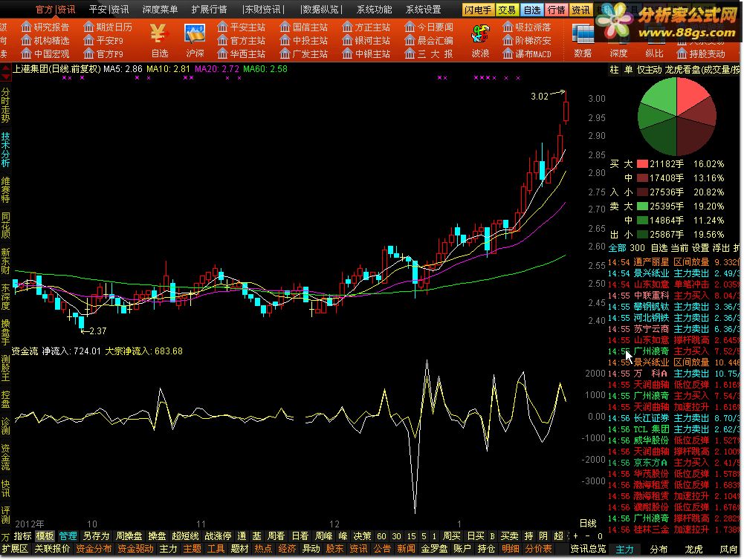Image resolution: width=744 pixels, height=560 pixels.
Task: Click the + zoom in button
Action: [575, 536]
